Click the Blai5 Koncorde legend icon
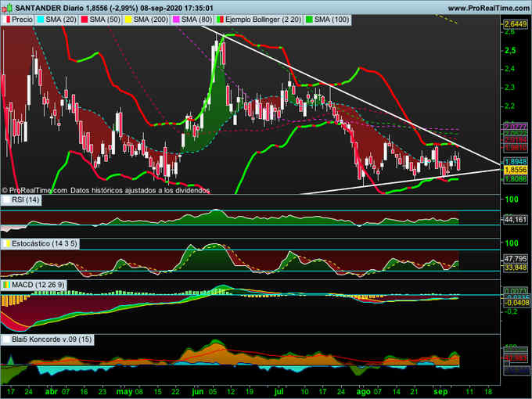 (7, 340)
